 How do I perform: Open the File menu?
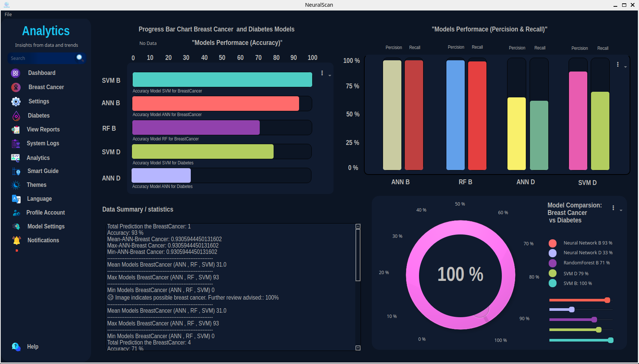click(x=8, y=14)
